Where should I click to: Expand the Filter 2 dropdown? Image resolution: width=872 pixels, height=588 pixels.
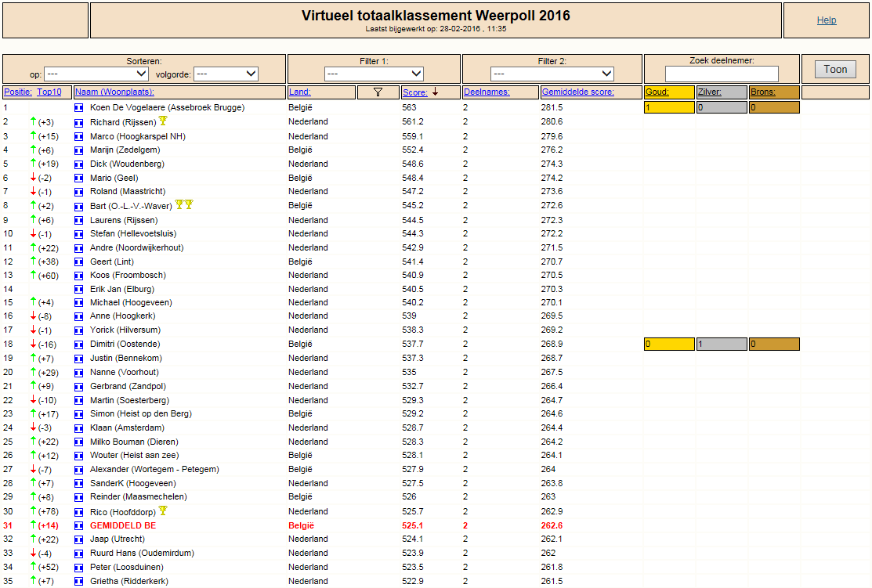[552, 74]
